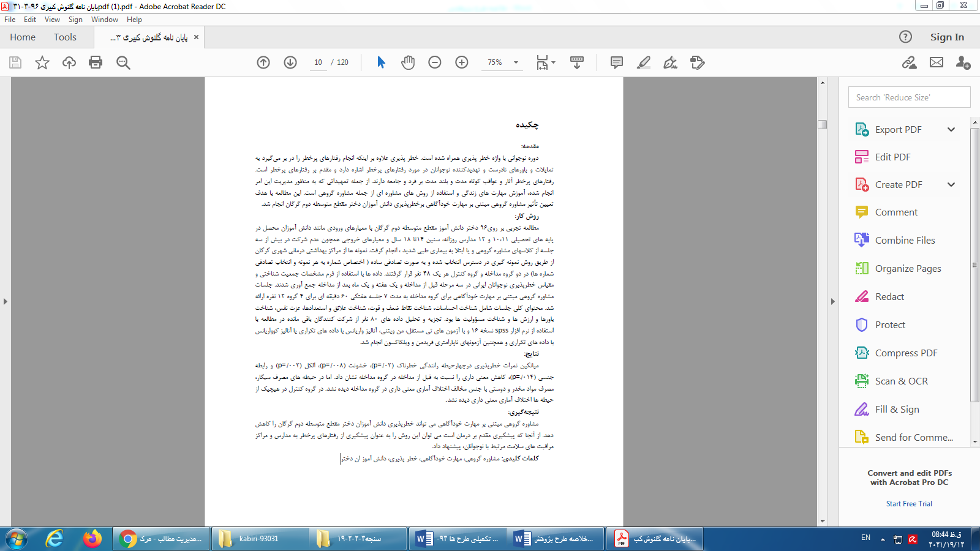Open the 75% zoom level dropdown
Image resolution: width=980 pixels, height=551 pixels.
[x=516, y=62]
